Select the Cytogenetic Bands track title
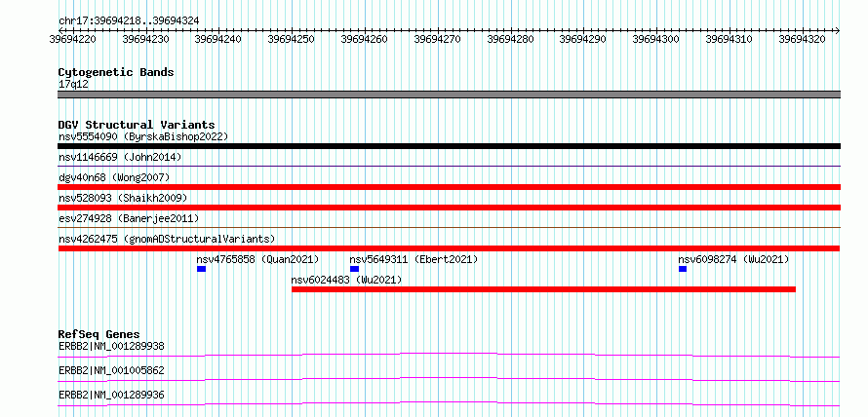The width and height of the screenshot is (868, 417). pyautogui.click(x=116, y=72)
